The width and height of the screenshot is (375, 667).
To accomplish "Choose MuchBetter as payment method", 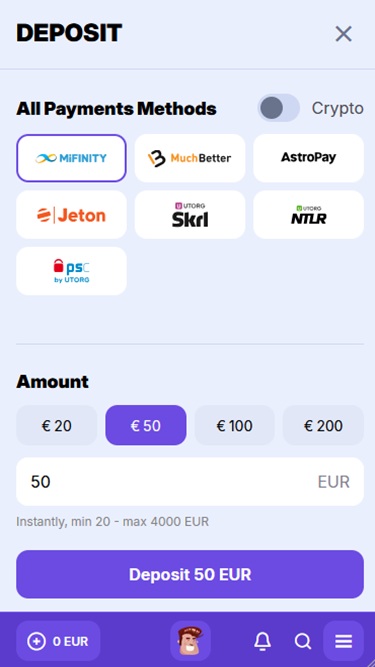I will (x=190, y=158).
